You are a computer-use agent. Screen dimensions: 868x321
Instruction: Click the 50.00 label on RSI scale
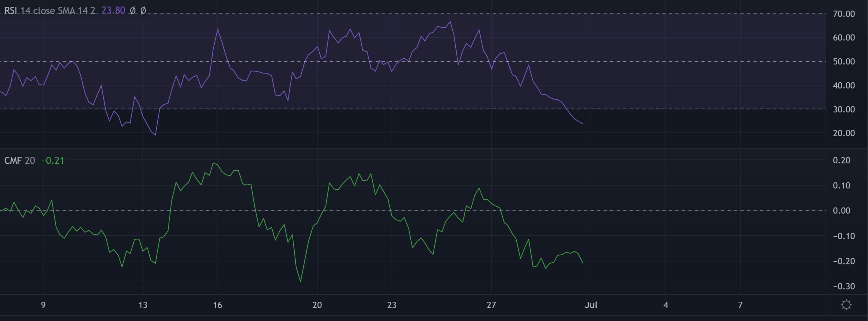pos(844,62)
